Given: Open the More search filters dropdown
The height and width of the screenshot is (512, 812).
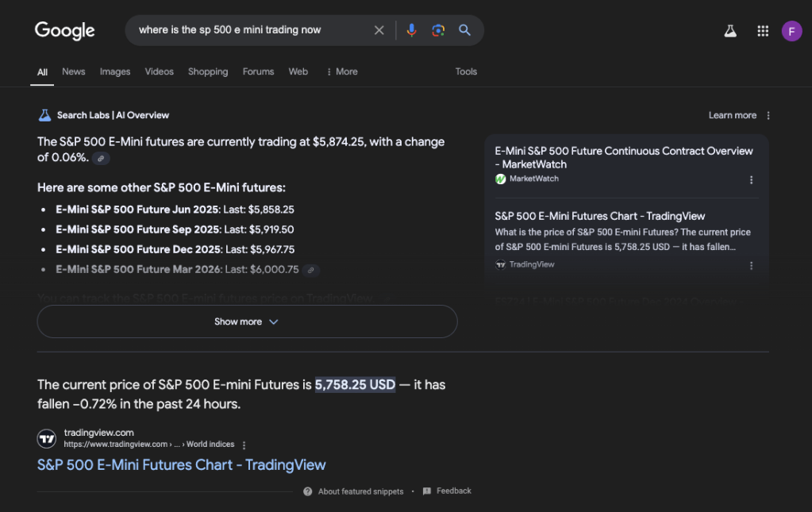Looking at the screenshot, I should 342,71.
